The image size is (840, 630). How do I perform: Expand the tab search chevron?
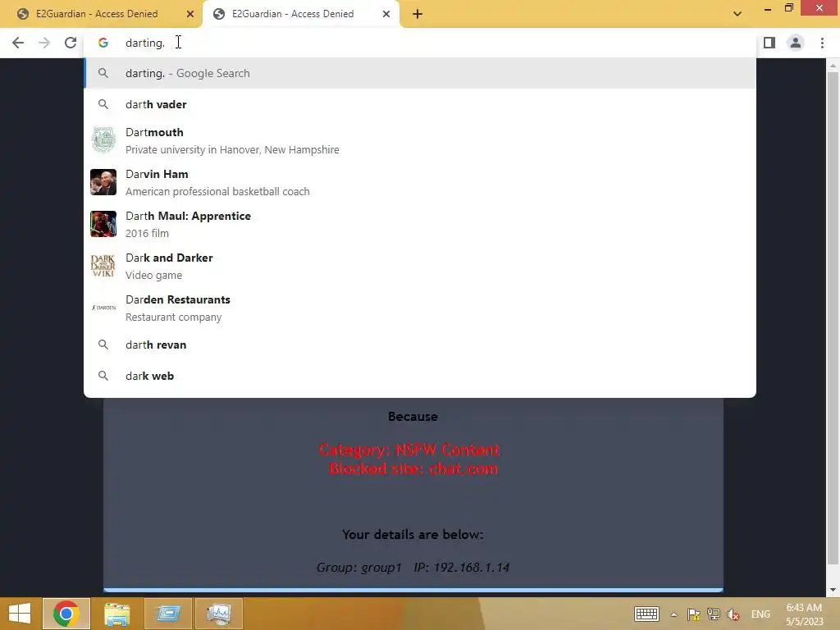coord(737,14)
